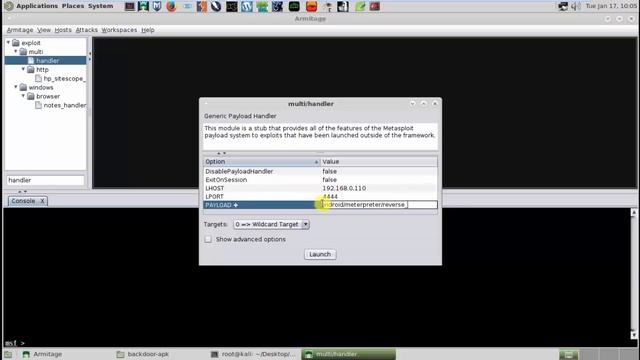This screenshot has height=360, width=640.
Task: Open the Hosts menu
Action: [63, 30]
